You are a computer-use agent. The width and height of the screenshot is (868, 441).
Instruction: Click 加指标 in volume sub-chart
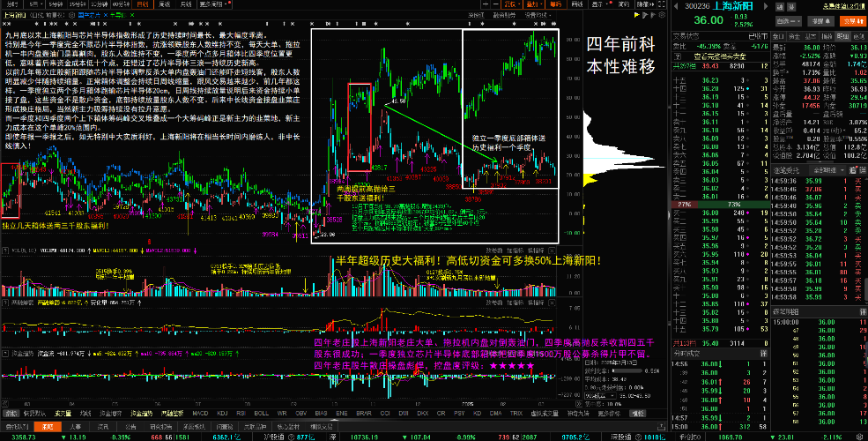[x=515, y=250]
